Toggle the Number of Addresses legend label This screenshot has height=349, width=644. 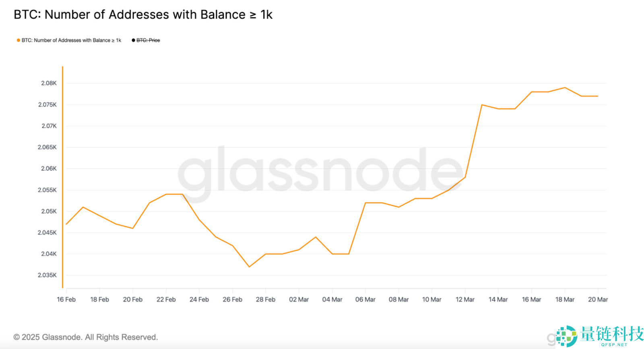[71, 40]
